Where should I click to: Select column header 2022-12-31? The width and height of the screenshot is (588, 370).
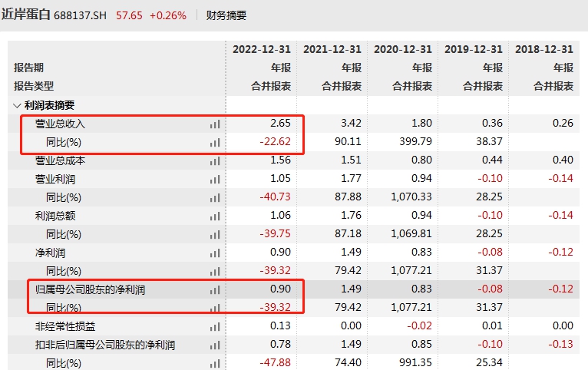[261, 49]
